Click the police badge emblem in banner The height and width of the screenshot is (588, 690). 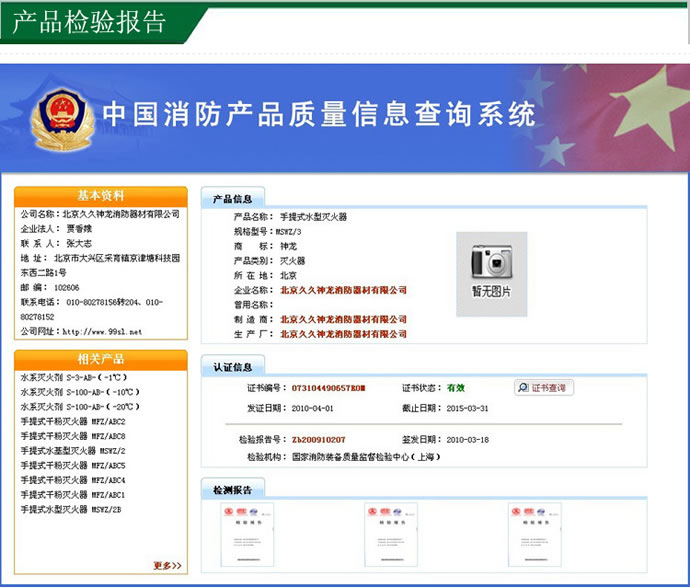[62, 119]
